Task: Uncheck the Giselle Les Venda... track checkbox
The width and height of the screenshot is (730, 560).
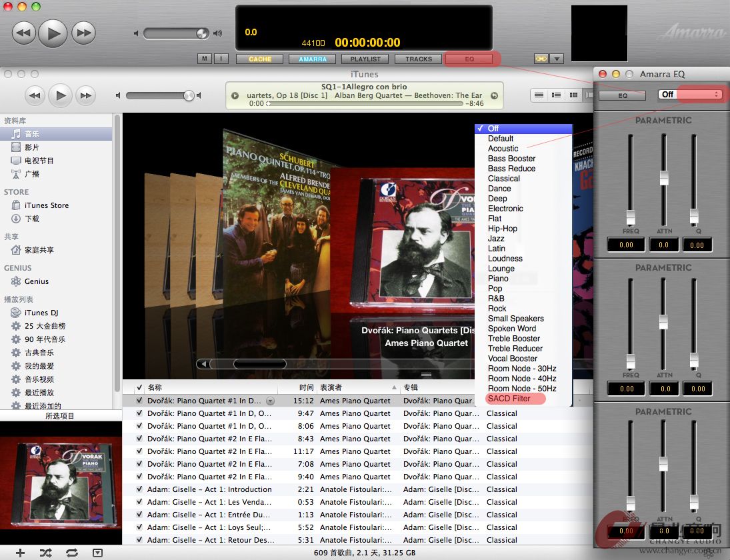Action: point(139,502)
